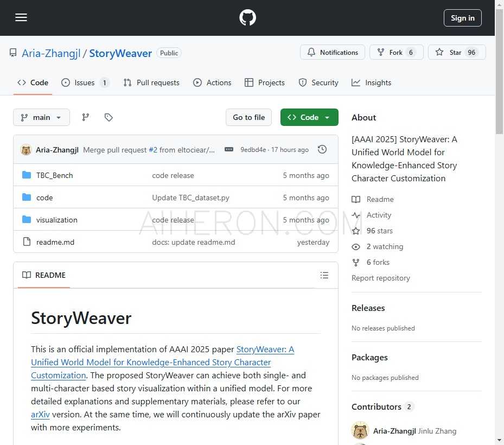Open the branches view icon
The height and width of the screenshot is (445, 504).
86,117
